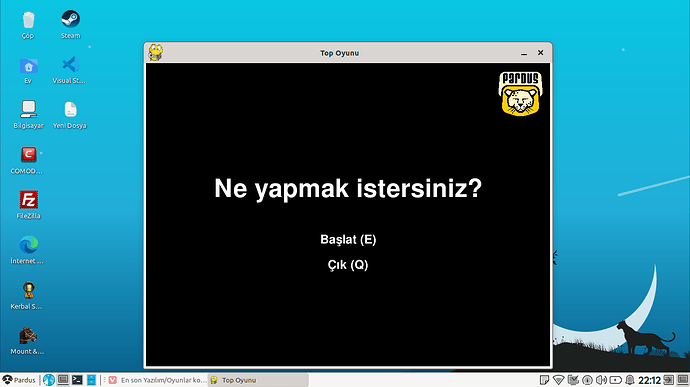Image resolution: width=690 pixels, height=387 pixels.
Task: Click the 'Ne yapmak istersiniz?' heading
Action: tap(348, 188)
